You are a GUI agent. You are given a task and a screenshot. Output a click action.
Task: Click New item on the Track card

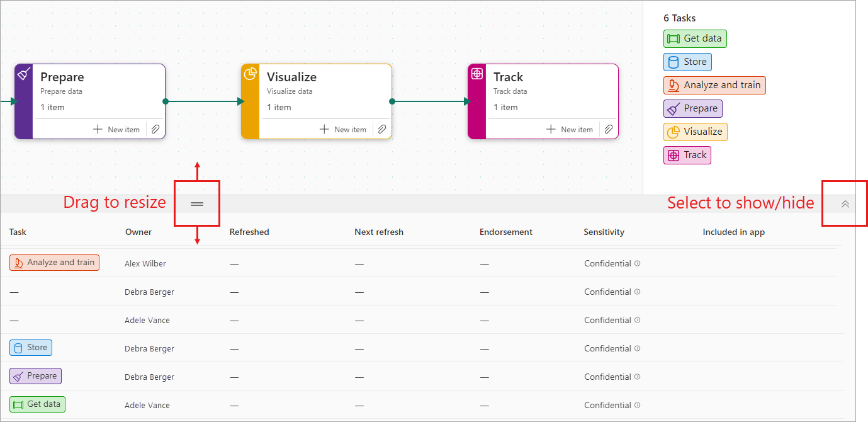tap(570, 129)
